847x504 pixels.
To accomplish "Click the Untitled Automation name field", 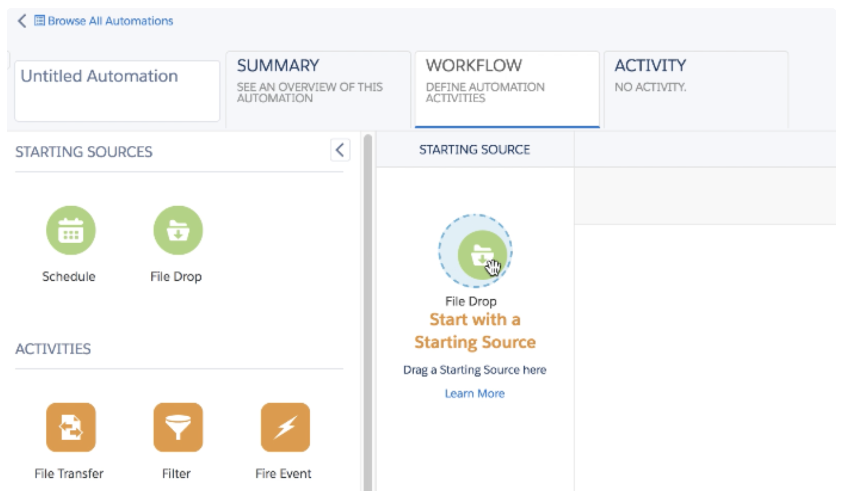I will coord(117,91).
